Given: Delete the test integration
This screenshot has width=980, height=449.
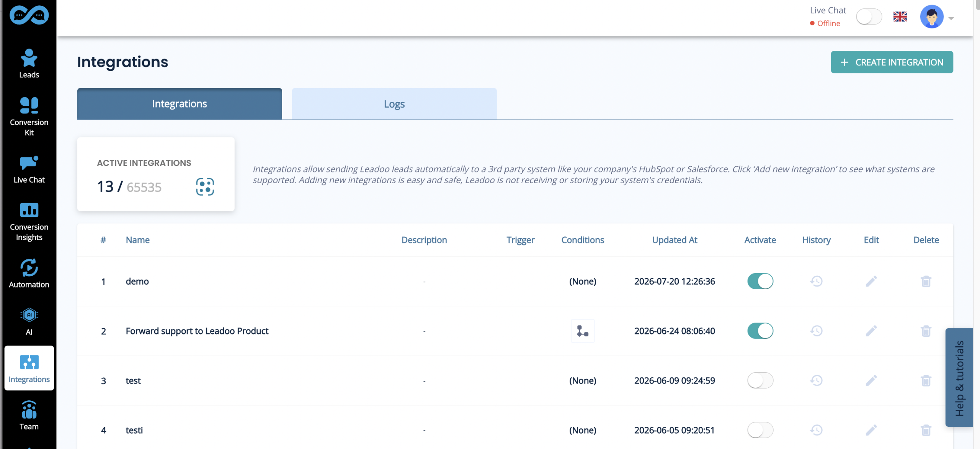Looking at the screenshot, I should (926, 380).
